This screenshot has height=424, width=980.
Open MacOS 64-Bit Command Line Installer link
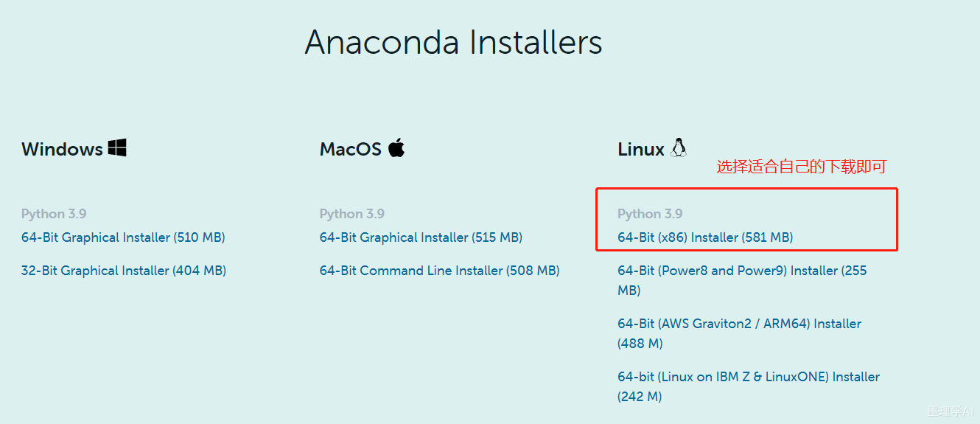click(x=439, y=271)
